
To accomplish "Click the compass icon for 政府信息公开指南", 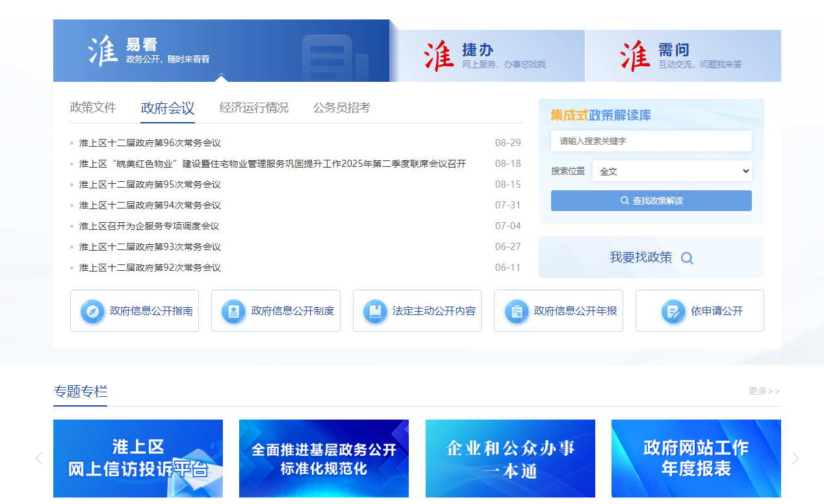I will [x=92, y=311].
